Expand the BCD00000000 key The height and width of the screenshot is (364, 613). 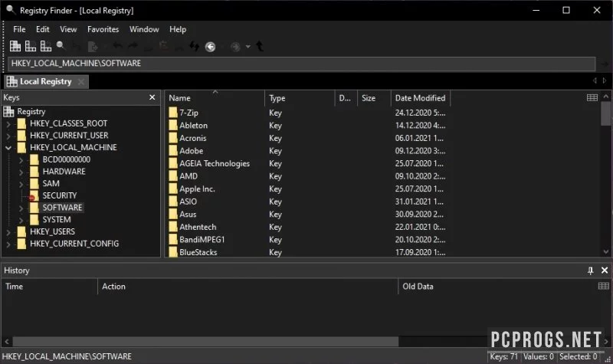[21, 160]
